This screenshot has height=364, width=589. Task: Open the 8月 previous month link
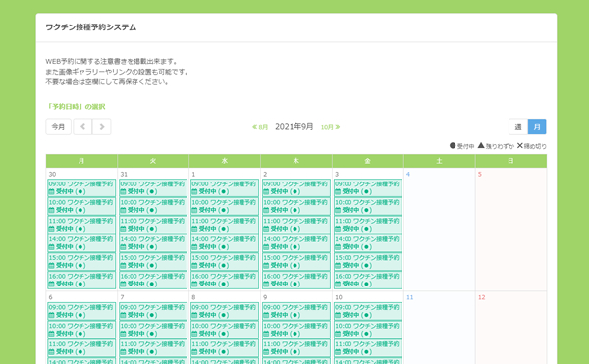[260, 127]
